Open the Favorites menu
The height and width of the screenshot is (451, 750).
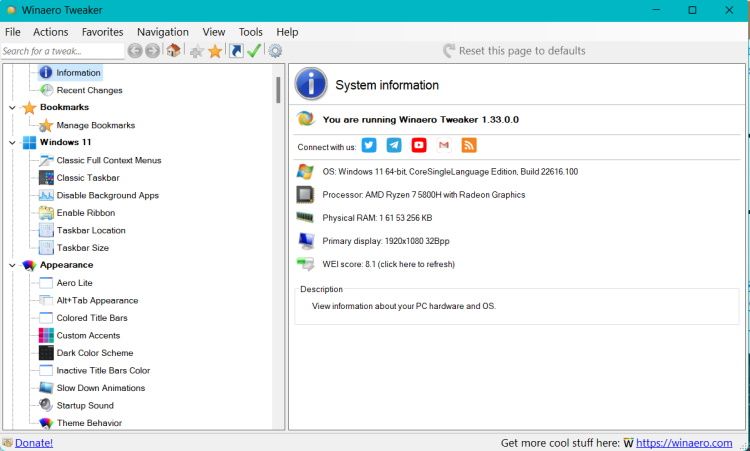tap(102, 32)
